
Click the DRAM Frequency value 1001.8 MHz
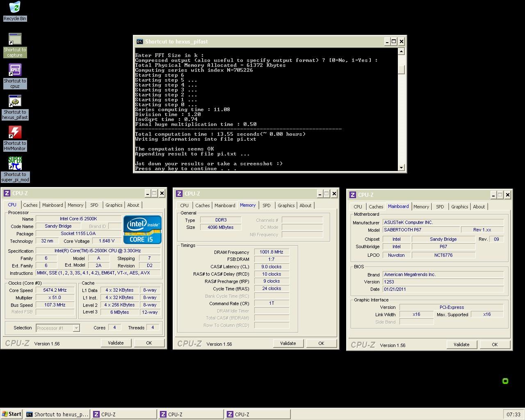coord(272,252)
